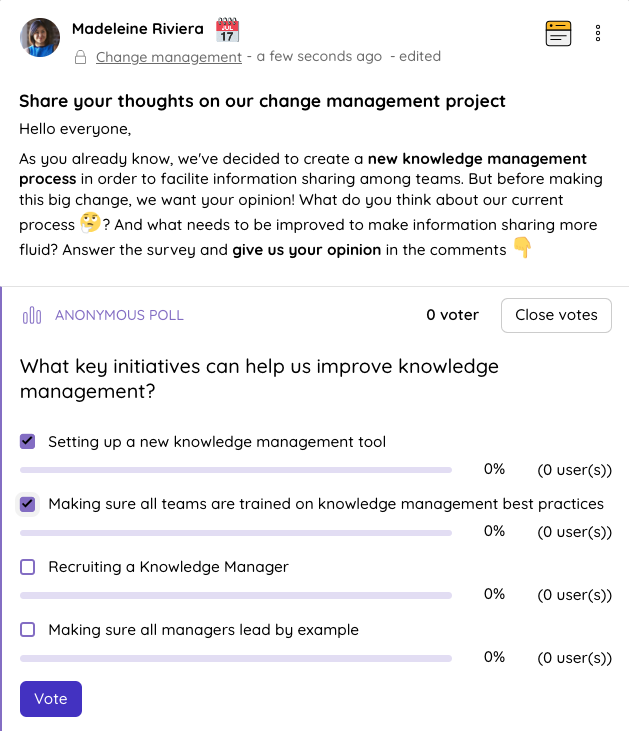Image resolution: width=629 pixels, height=731 pixels.
Task: Click the thinking face emoji in post
Action: 91,222
